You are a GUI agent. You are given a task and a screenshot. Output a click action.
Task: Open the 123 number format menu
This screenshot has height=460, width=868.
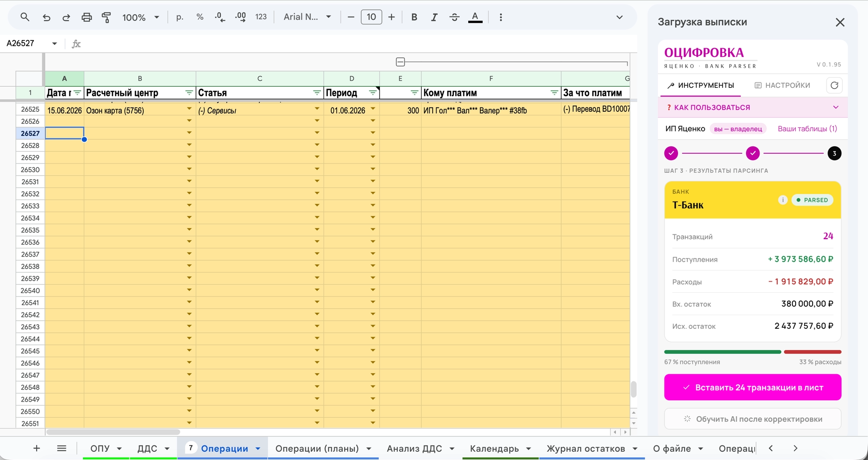[x=261, y=17]
